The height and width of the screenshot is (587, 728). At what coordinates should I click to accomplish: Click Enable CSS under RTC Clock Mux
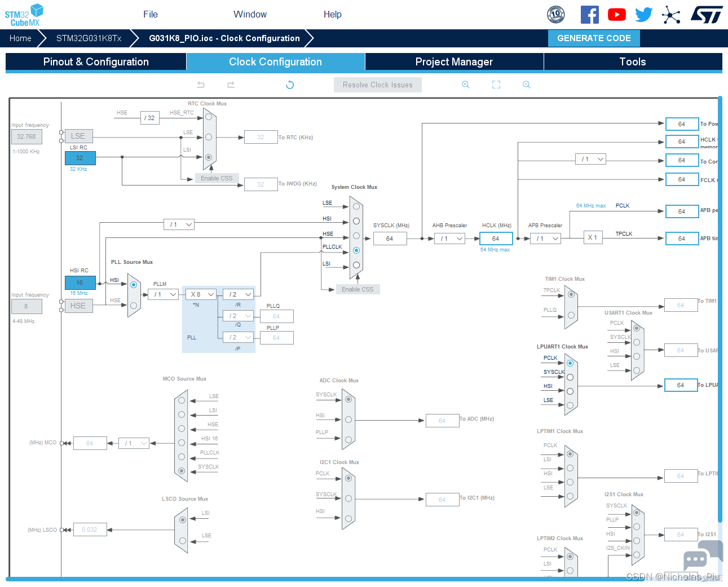pos(217,178)
